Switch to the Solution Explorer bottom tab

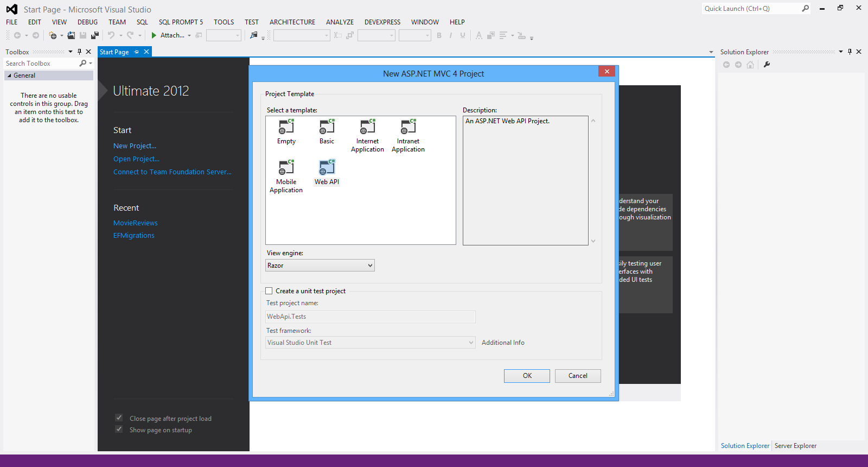point(745,446)
